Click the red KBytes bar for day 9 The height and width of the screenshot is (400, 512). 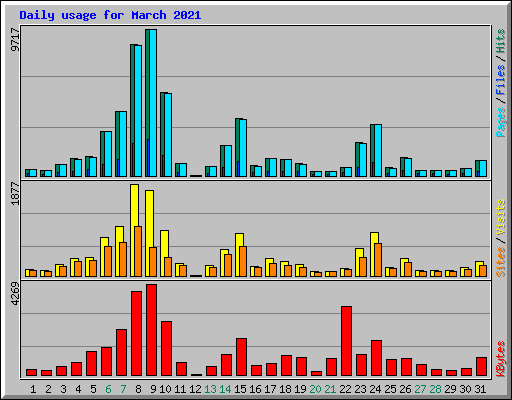(x=151, y=330)
